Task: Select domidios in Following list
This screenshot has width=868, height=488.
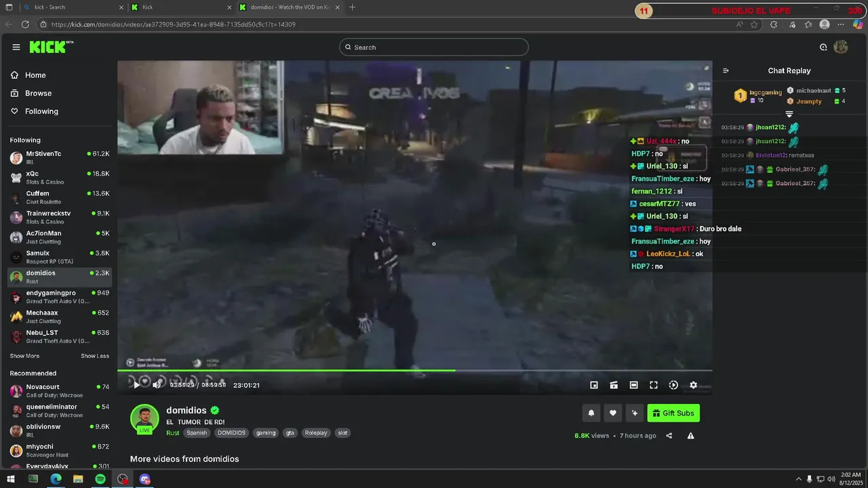Action: [60, 277]
